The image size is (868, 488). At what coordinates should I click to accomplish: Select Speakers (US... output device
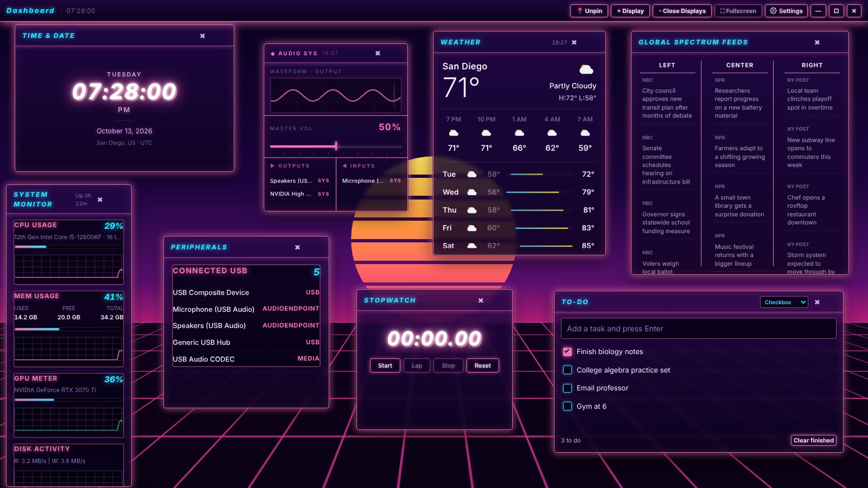pos(299,181)
